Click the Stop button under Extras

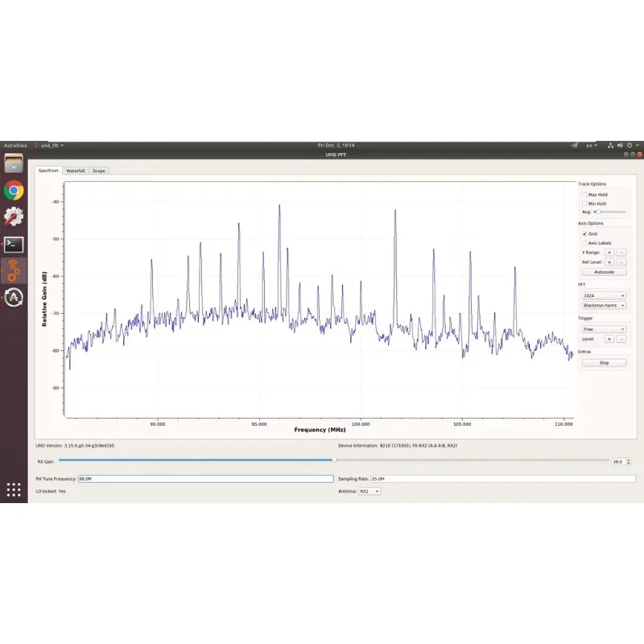(x=604, y=363)
